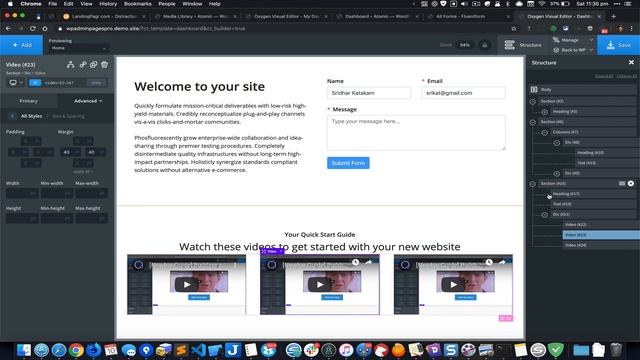Open the Structure panel toggle

(x=523, y=45)
